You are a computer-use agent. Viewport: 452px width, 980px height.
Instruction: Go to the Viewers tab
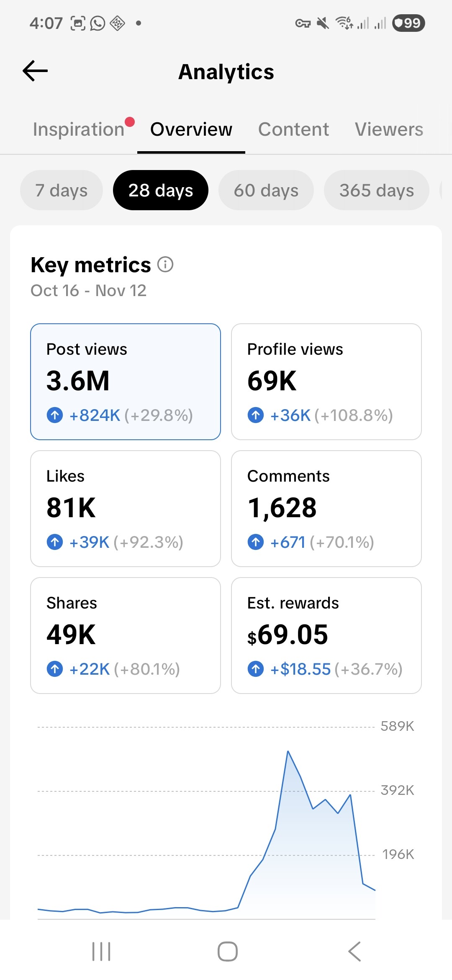coord(389,129)
